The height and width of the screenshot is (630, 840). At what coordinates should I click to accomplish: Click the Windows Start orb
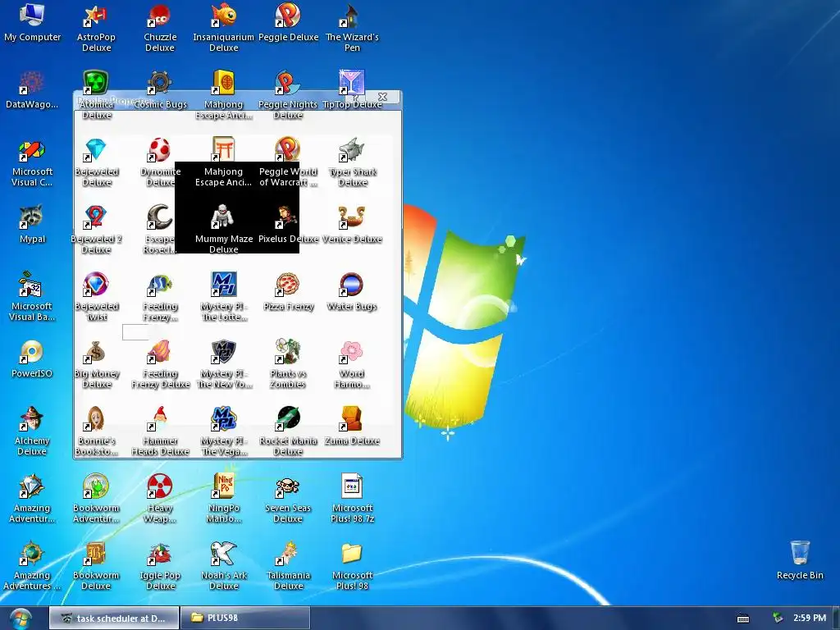(x=20, y=619)
